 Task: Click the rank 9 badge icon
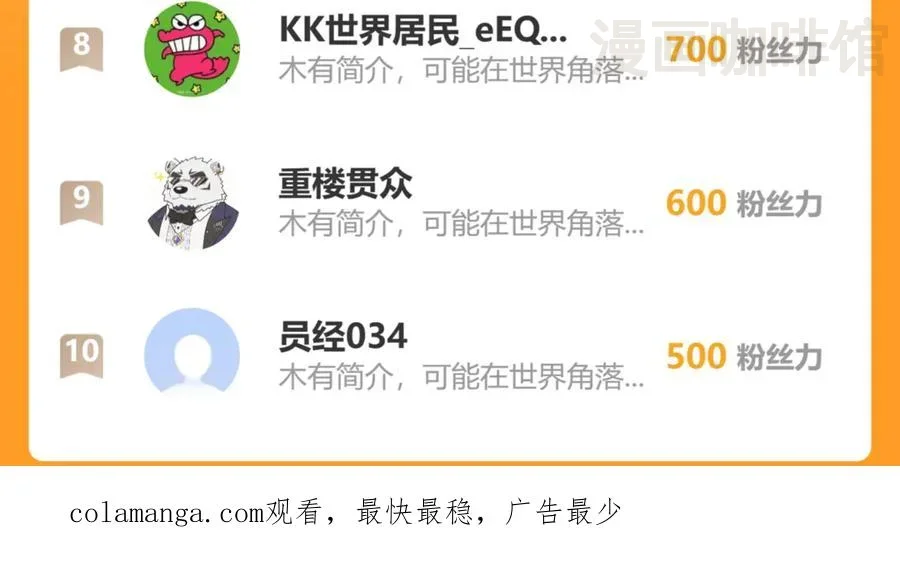(82, 202)
